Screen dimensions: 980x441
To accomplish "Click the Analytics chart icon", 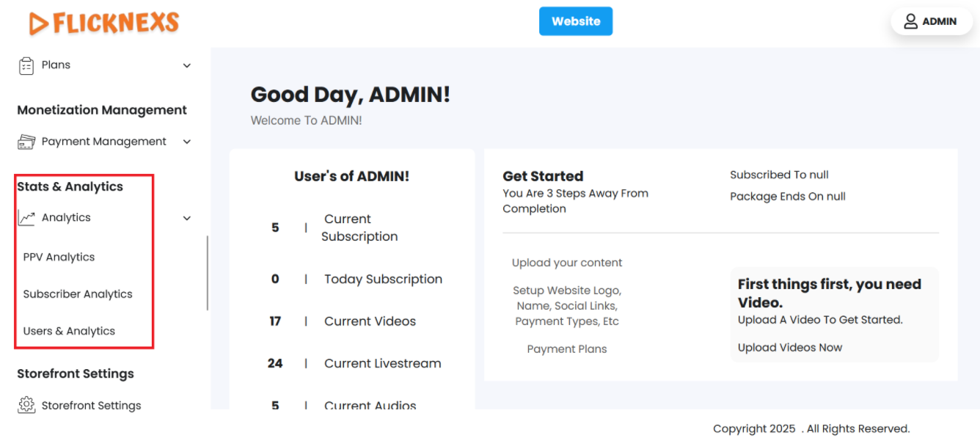I will [26, 218].
